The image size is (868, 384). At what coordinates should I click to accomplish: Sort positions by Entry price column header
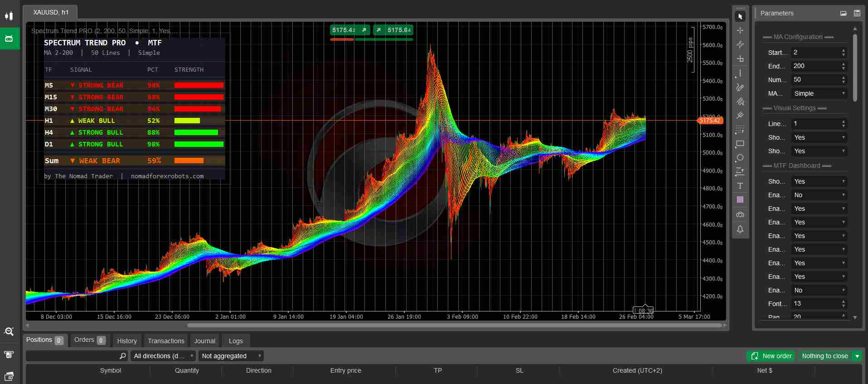346,370
